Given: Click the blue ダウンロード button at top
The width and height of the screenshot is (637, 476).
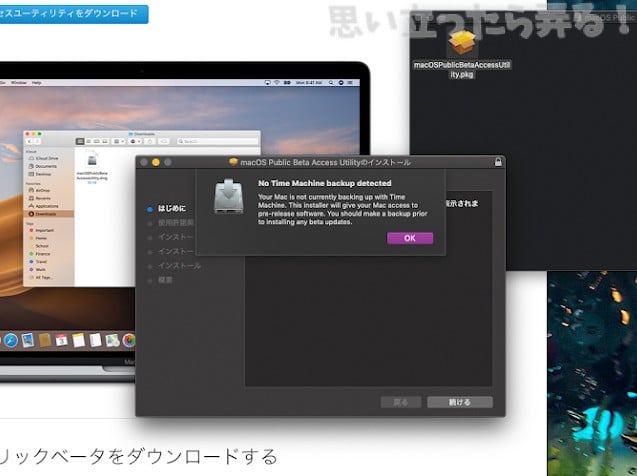Looking at the screenshot, I should (73, 13).
